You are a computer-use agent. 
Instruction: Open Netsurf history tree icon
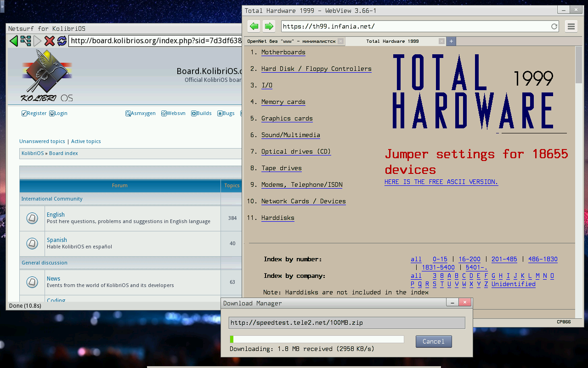(x=26, y=41)
